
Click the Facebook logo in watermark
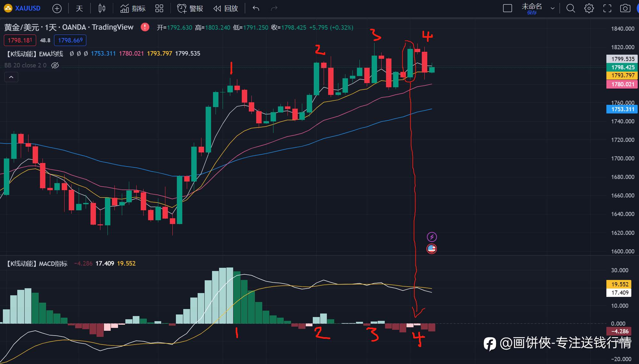coord(490,344)
